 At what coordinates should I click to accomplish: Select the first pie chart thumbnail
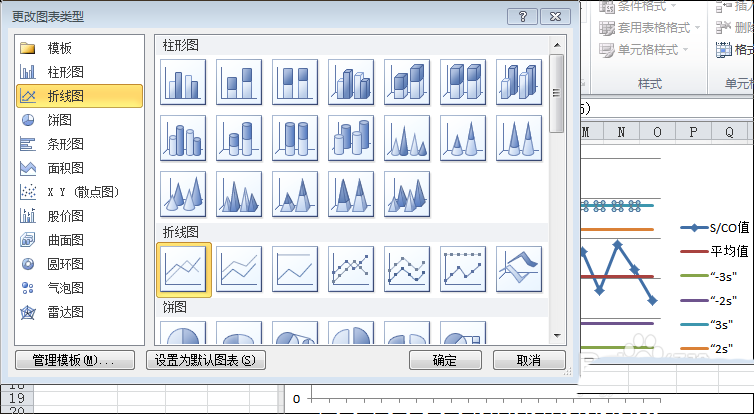click(183, 335)
